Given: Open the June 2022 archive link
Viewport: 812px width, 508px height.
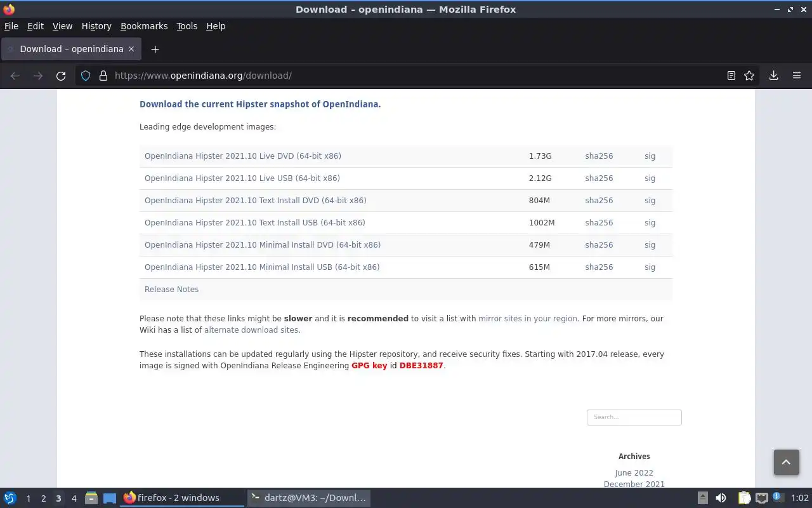Looking at the screenshot, I should tap(634, 473).
